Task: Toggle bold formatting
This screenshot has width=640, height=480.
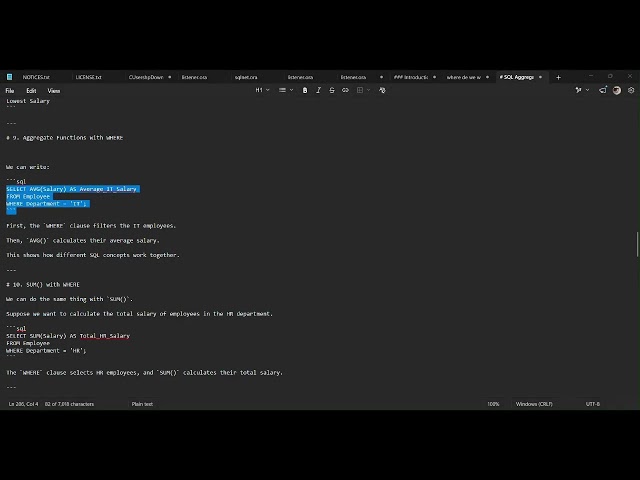Action: point(305,90)
